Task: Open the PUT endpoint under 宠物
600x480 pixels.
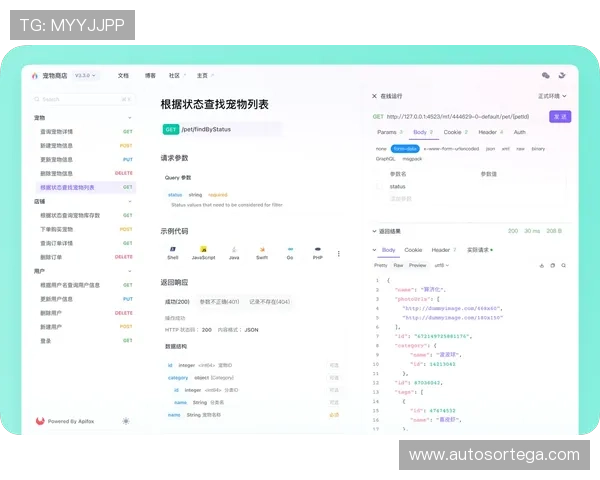Action: [86, 160]
